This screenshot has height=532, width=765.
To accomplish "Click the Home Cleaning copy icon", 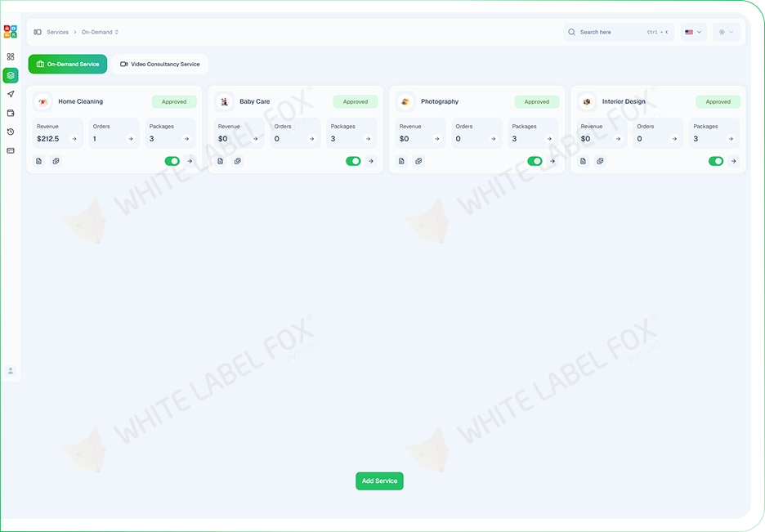I will (56, 161).
